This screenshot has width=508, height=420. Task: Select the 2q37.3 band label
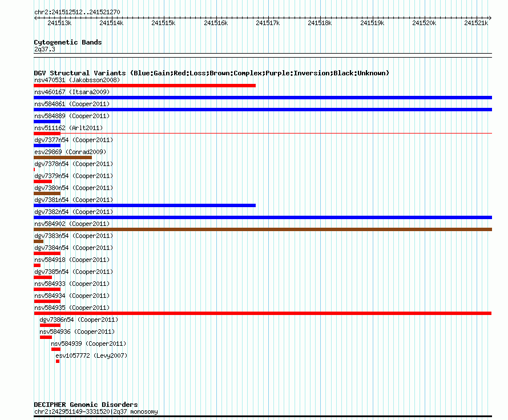pos(45,49)
